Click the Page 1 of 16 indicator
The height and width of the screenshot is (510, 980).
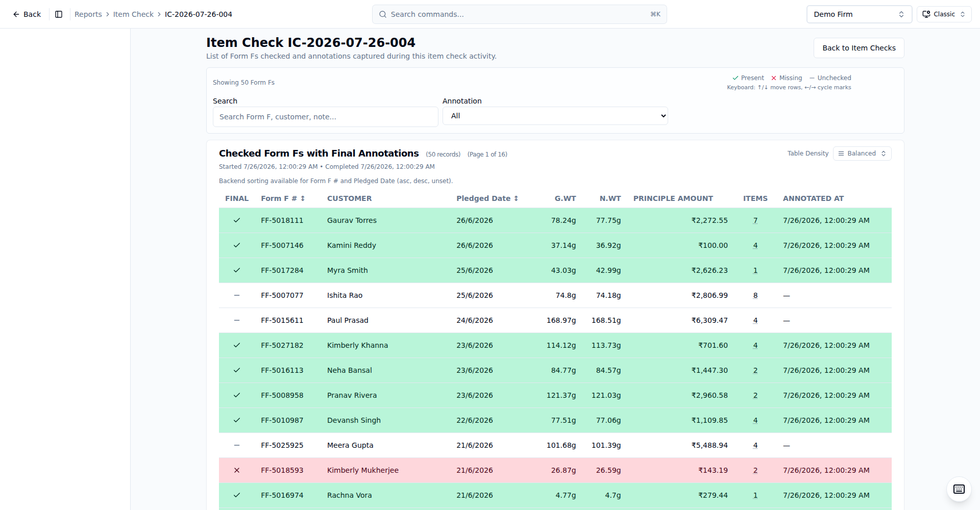[487, 154]
